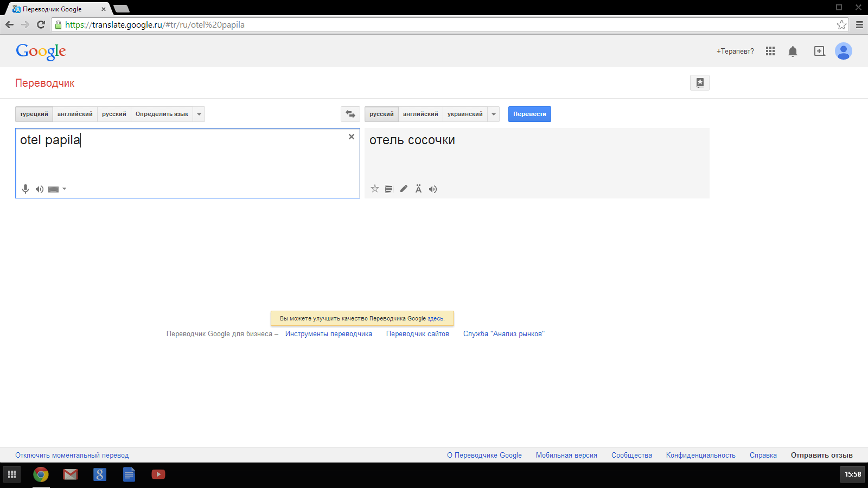
Task: Star the translation to save it
Action: click(x=375, y=189)
